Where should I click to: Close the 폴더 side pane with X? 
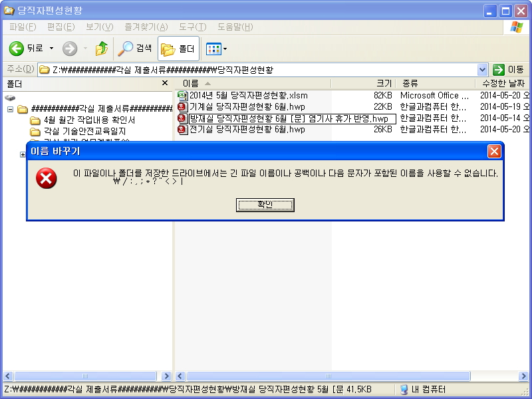point(165,83)
